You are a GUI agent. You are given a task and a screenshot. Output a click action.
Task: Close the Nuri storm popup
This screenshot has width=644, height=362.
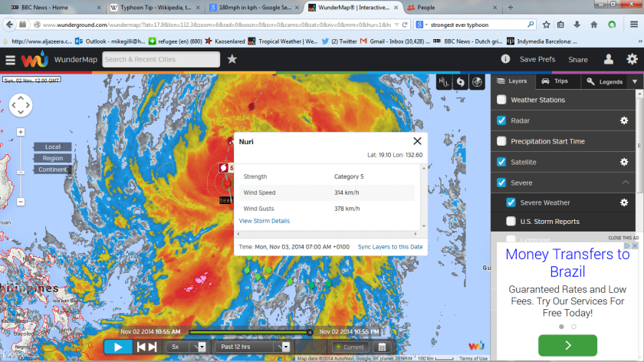pyautogui.click(x=417, y=141)
